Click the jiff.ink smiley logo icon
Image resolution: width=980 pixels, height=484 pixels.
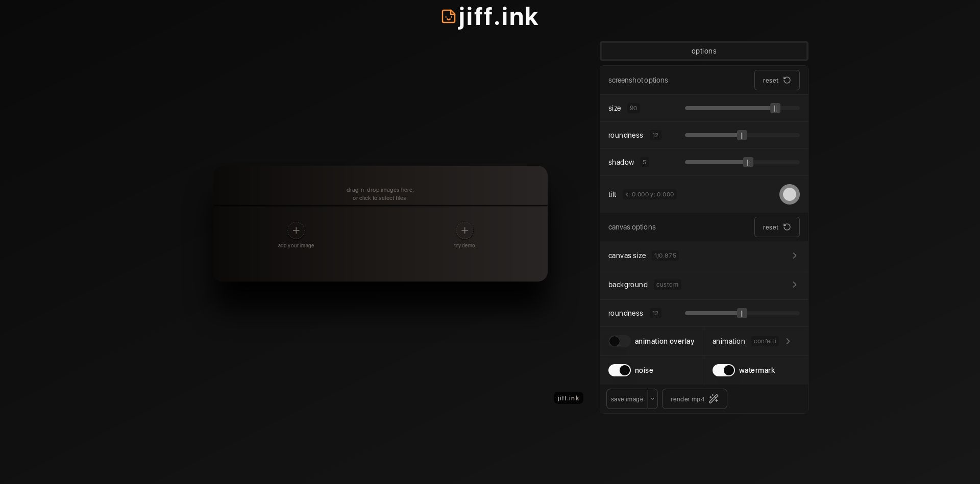pyautogui.click(x=448, y=17)
